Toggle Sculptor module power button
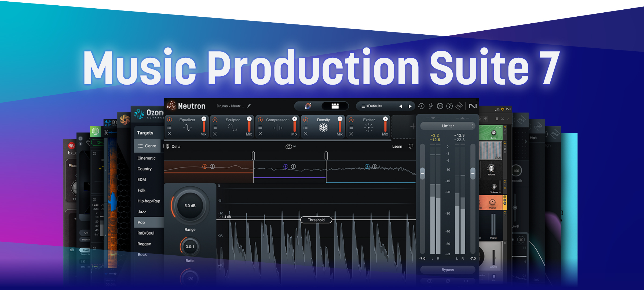The height and width of the screenshot is (290, 644). (x=215, y=120)
